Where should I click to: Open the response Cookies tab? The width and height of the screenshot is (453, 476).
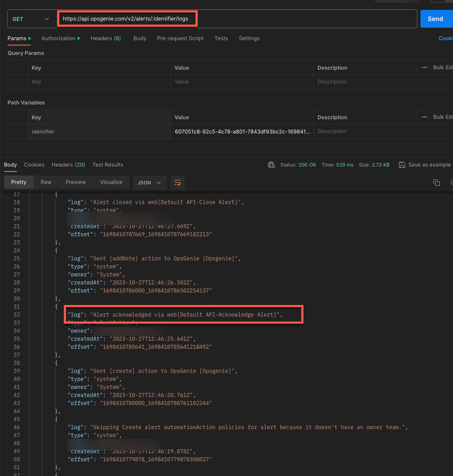[x=34, y=165]
